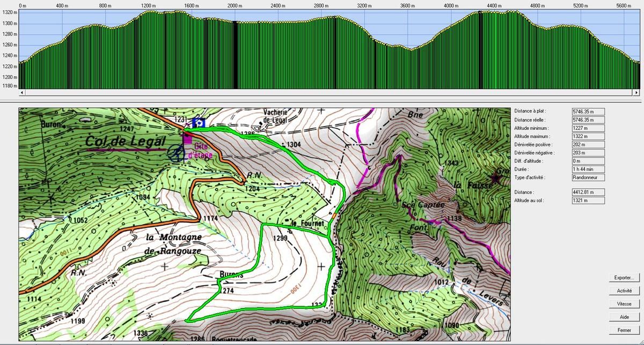Click the Altitude minimum field showing 1227 m

point(589,128)
